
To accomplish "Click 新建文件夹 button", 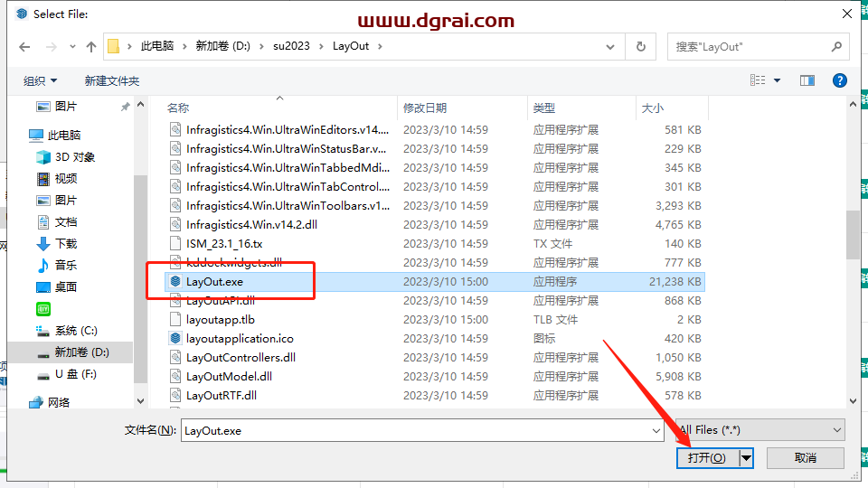I will click(112, 80).
